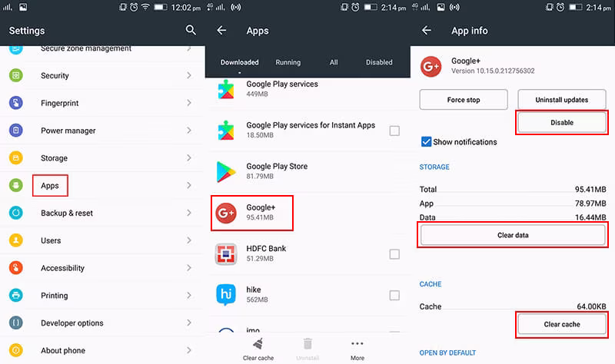The image size is (615, 364).
Task: Tap the Security settings icon
Action: [x=15, y=75]
